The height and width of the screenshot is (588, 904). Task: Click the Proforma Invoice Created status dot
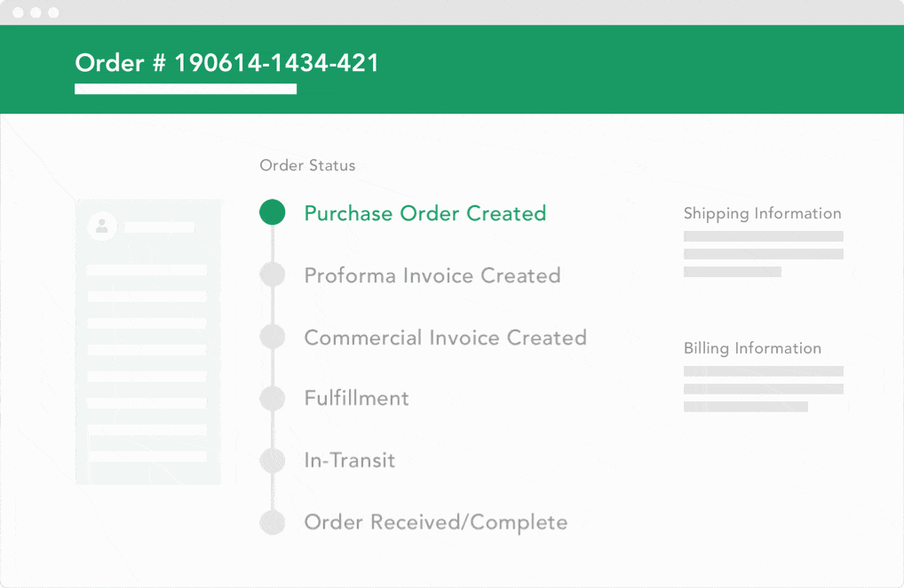tap(273, 274)
